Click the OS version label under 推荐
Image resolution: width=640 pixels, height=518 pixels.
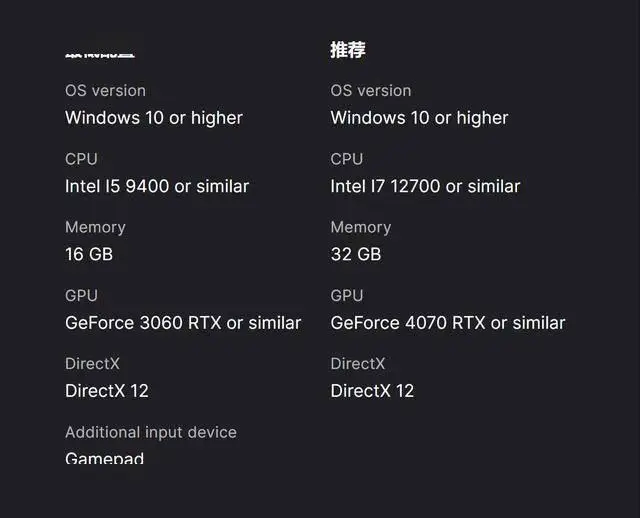click(371, 91)
